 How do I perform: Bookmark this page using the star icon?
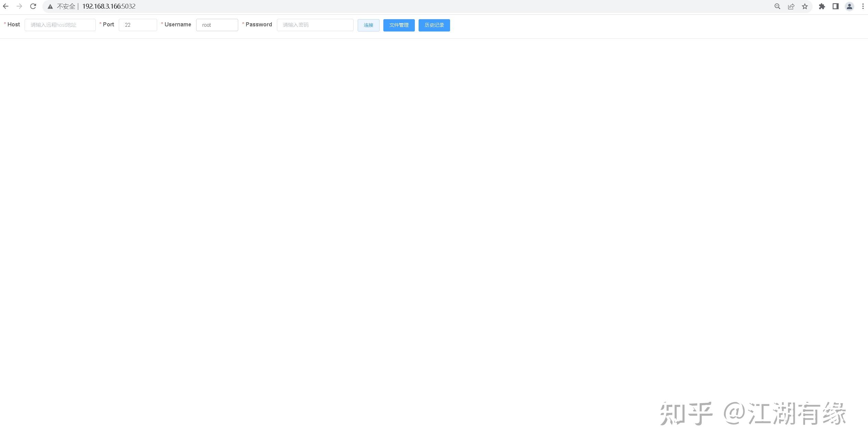click(805, 6)
